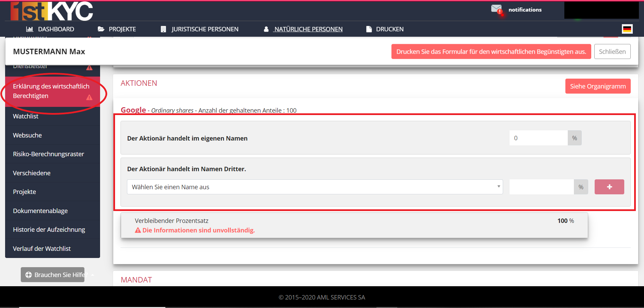This screenshot has height=308, width=644.
Task: Click 'Brauchen Sie Hilfe?' help button
Action: pos(52,275)
